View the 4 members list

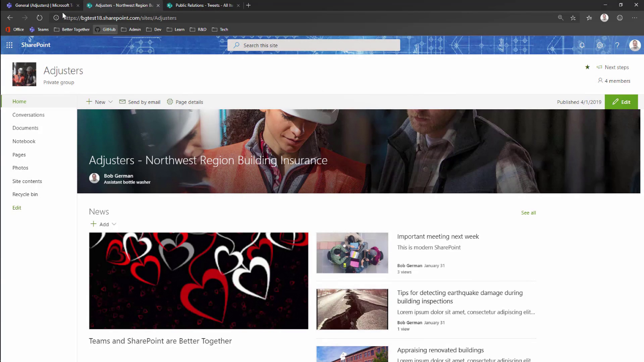[x=614, y=81]
